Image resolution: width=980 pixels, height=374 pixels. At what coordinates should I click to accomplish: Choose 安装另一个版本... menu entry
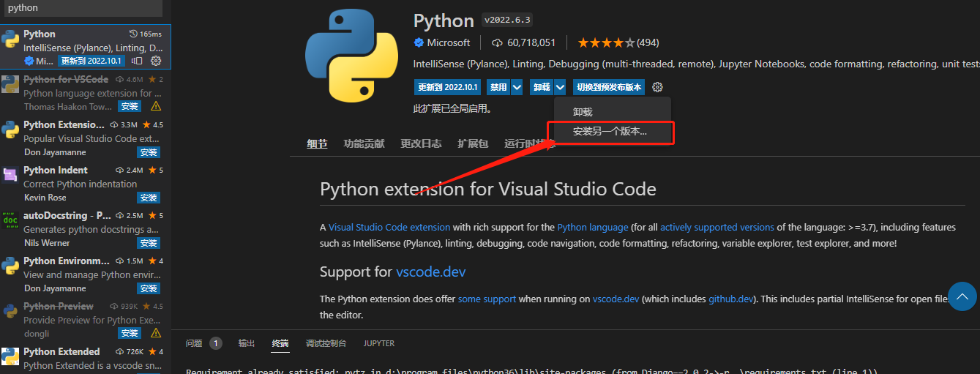610,132
